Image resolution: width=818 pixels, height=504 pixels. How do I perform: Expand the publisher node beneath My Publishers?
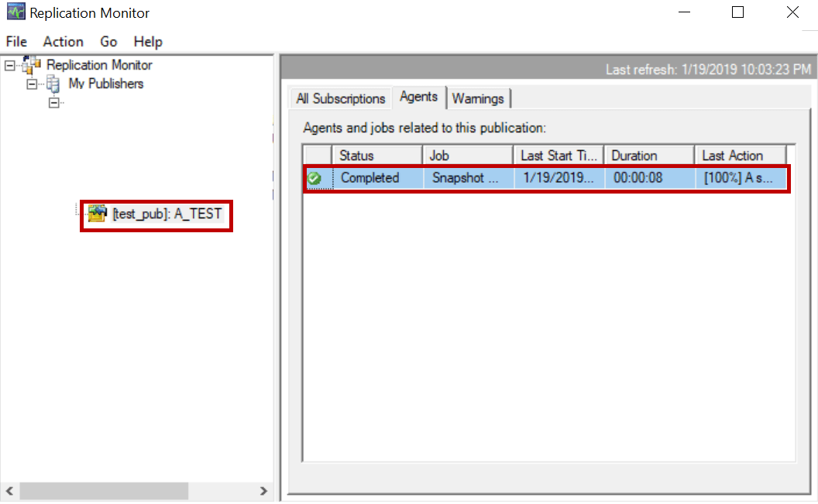pos(54,102)
